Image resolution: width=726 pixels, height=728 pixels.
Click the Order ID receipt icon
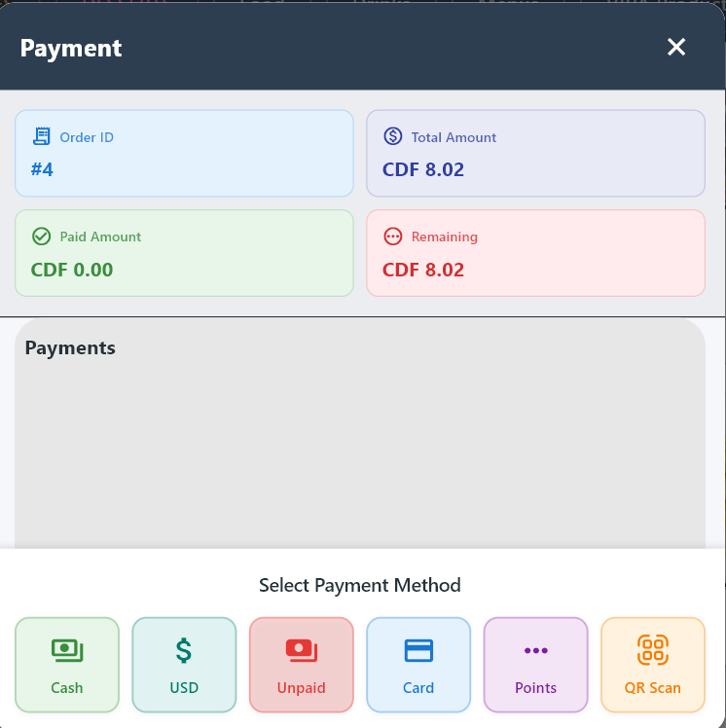(41, 136)
